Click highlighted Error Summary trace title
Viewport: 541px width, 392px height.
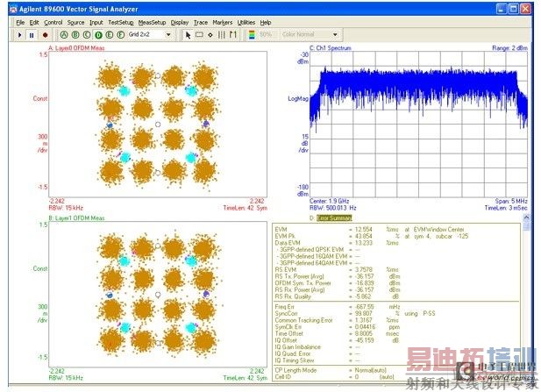334,218
